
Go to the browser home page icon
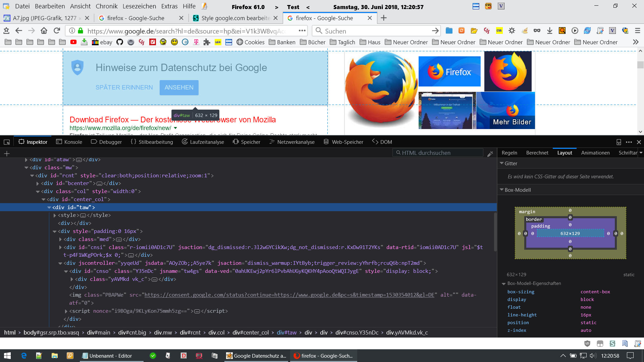coord(44,31)
